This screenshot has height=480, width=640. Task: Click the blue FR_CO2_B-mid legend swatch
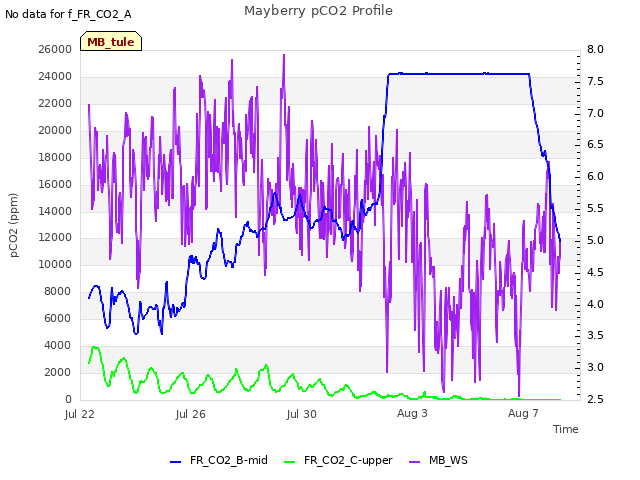tap(175, 462)
